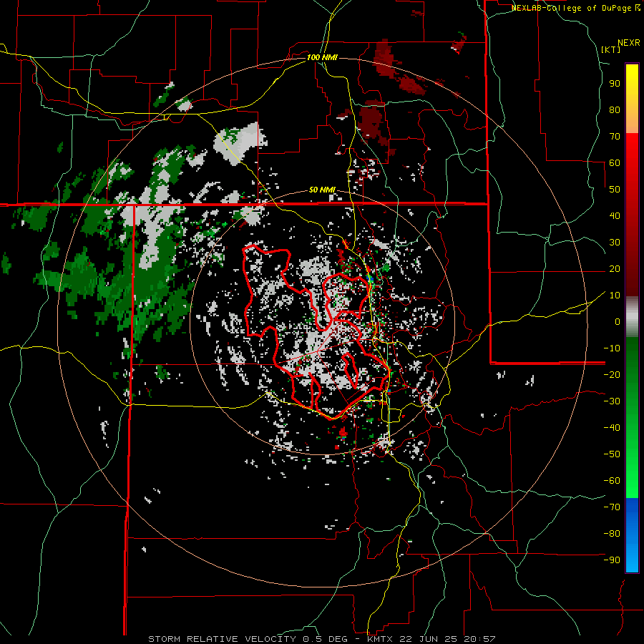This screenshot has width=644, height=644.
Task: Click the NEXR label above the color scale
Action: pos(629,43)
